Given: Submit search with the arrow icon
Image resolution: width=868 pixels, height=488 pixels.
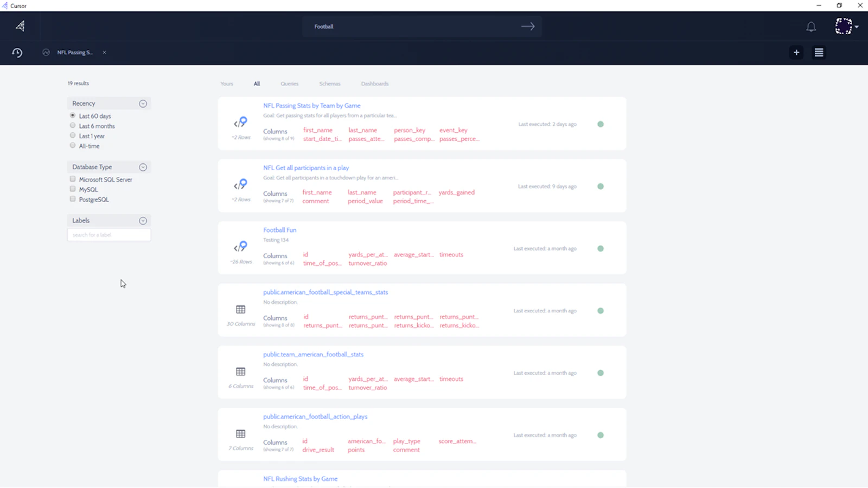Looking at the screenshot, I should click(x=528, y=26).
